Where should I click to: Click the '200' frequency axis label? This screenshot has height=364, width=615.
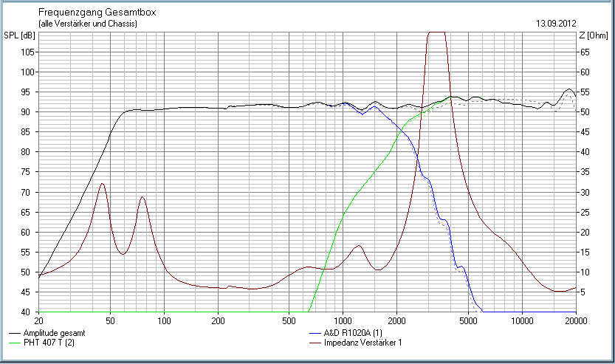[218, 321]
